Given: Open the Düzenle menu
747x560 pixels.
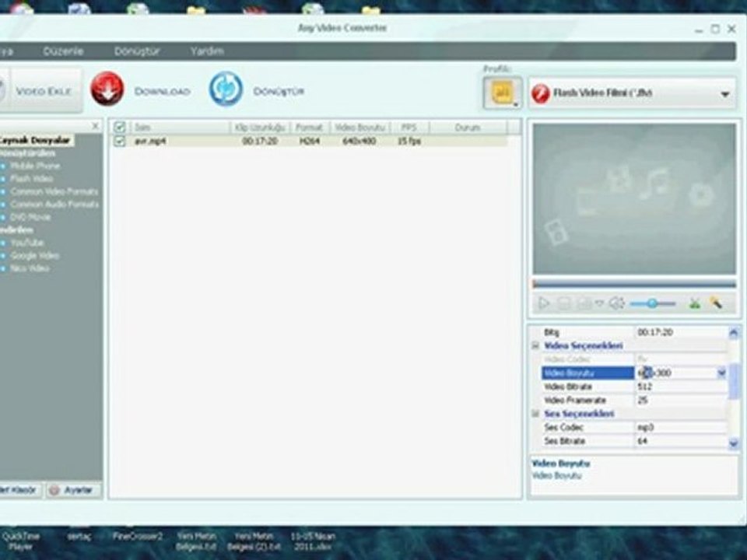Looking at the screenshot, I should [63, 51].
